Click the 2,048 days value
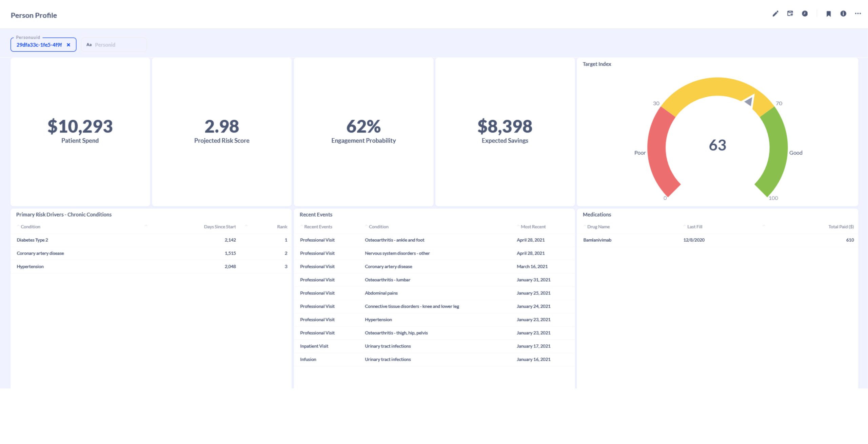The height and width of the screenshot is (444, 868). tap(230, 266)
